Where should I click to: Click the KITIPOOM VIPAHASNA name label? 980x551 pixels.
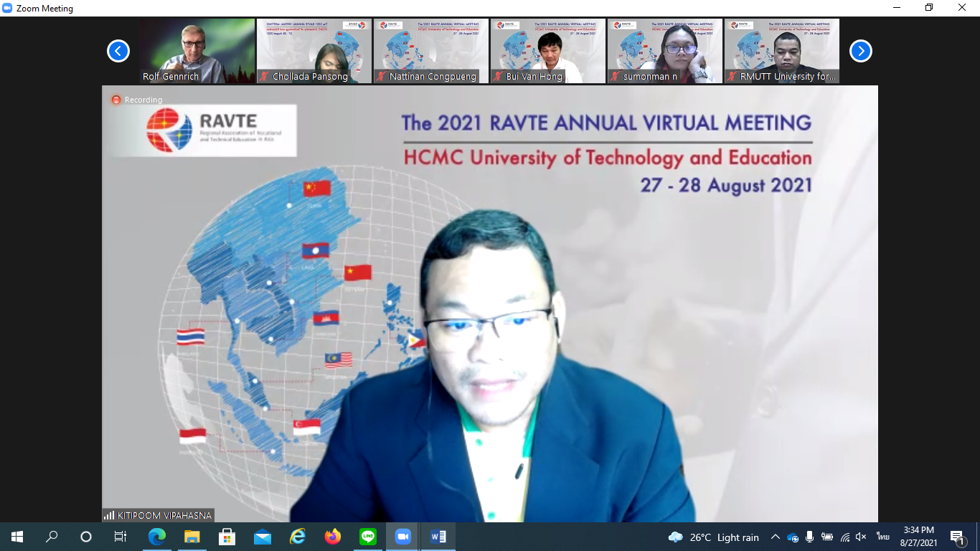[164, 515]
